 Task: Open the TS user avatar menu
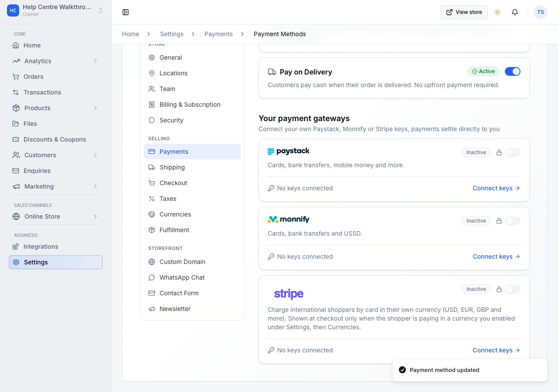point(541,12)
